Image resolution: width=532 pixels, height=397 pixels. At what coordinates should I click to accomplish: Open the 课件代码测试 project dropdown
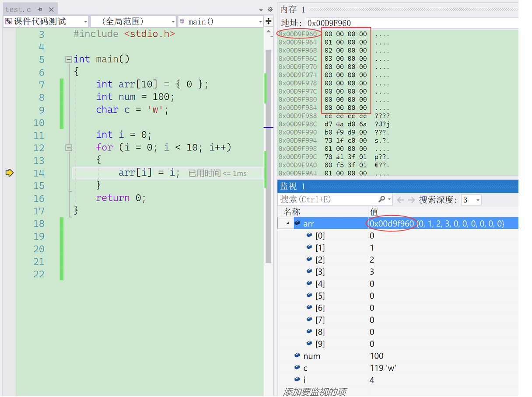click(x=45, y=21)
